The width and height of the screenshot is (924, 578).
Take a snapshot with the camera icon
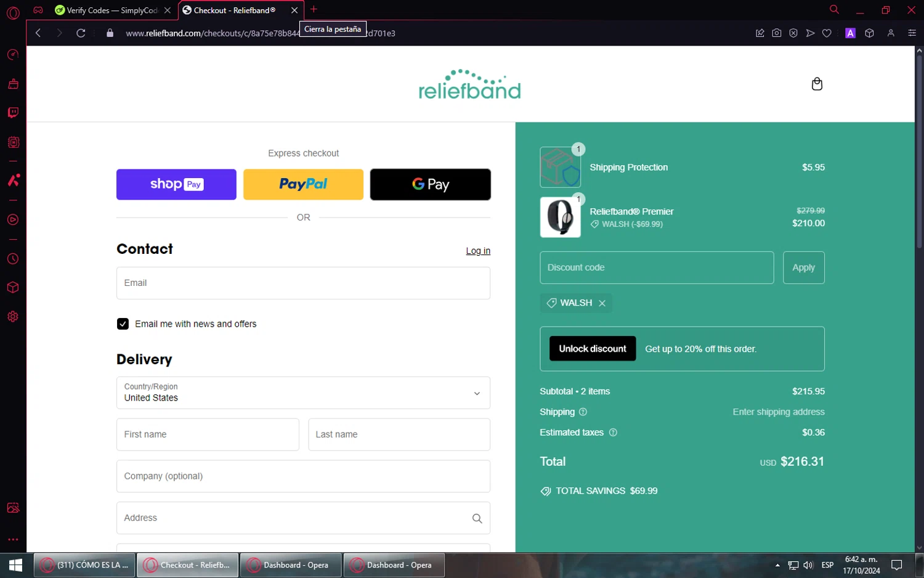pyautogui.click(x=777, y=33)
